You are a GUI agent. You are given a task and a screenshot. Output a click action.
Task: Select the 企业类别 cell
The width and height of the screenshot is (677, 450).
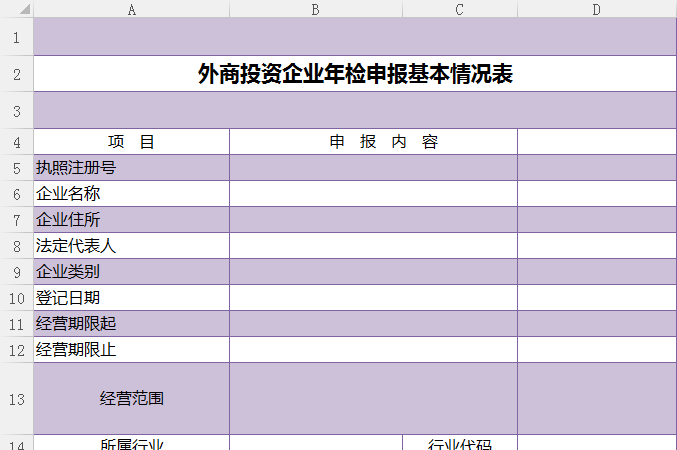(132, 272)
